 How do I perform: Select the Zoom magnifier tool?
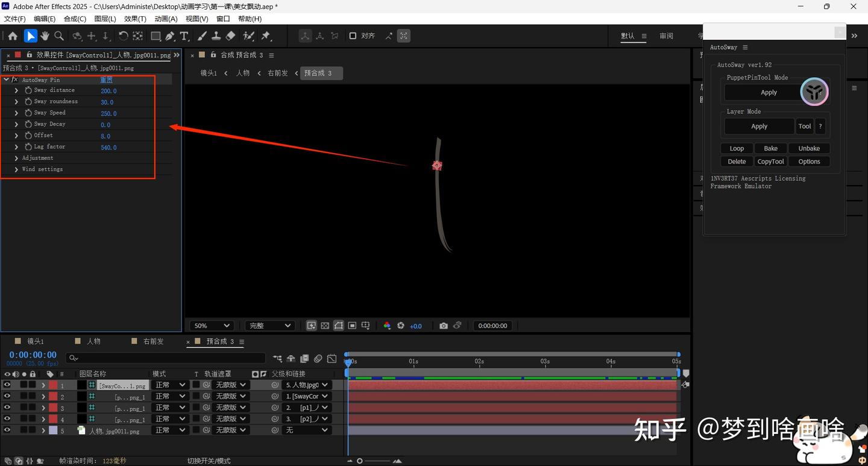(x=59, y=36)
